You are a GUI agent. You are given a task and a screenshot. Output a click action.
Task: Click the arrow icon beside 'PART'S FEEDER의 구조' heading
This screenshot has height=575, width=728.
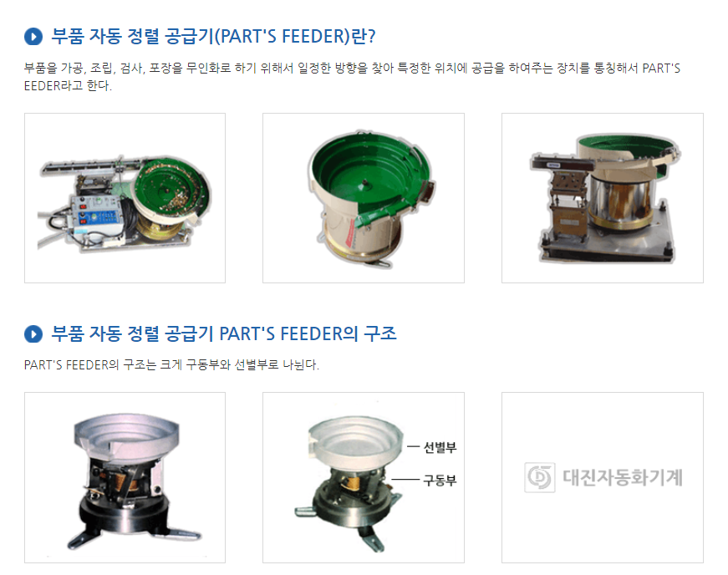click(33, 333)
